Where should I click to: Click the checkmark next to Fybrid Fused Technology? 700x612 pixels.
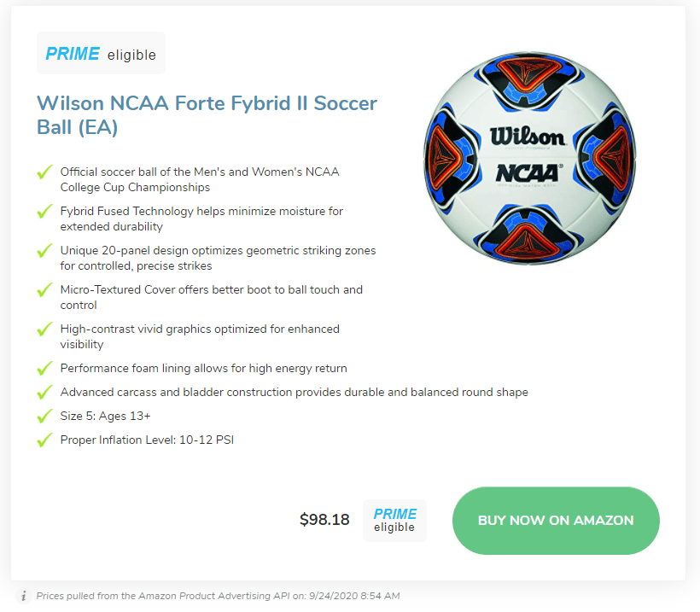coord(44,211)
